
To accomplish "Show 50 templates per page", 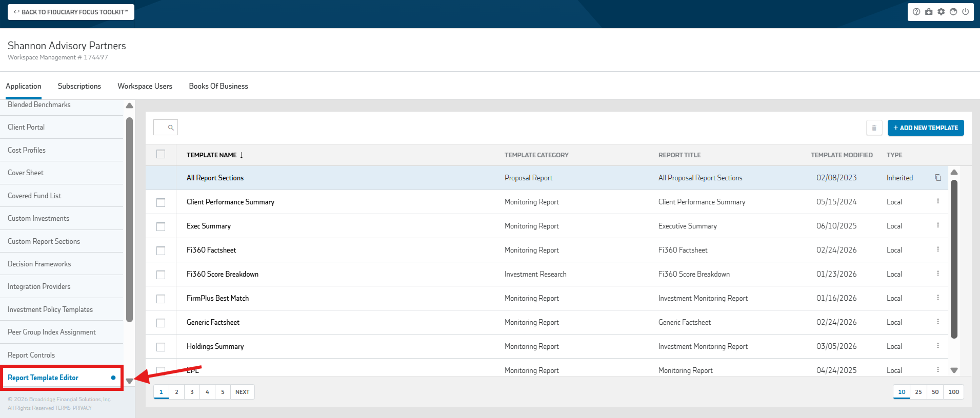I will pos(935,392).
